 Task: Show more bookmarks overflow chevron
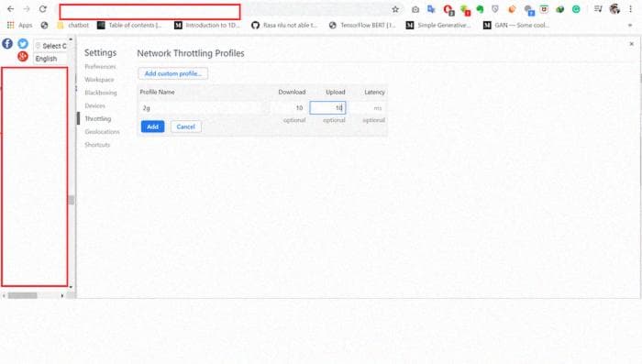[630, 26]
